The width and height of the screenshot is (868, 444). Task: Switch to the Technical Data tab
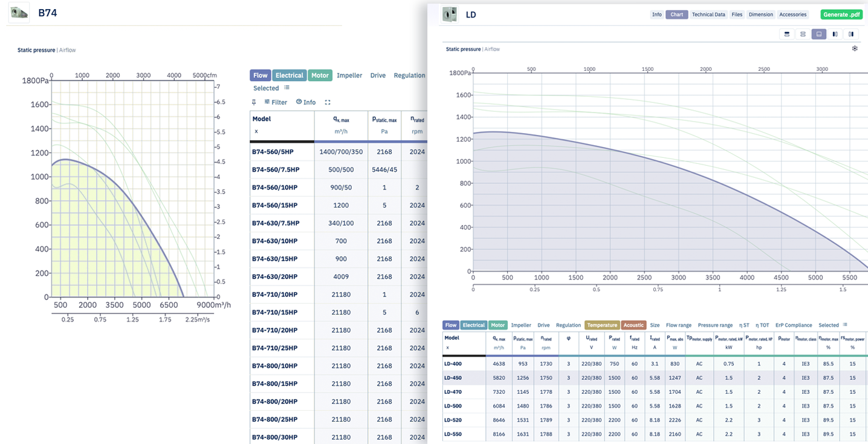(708, 15)
